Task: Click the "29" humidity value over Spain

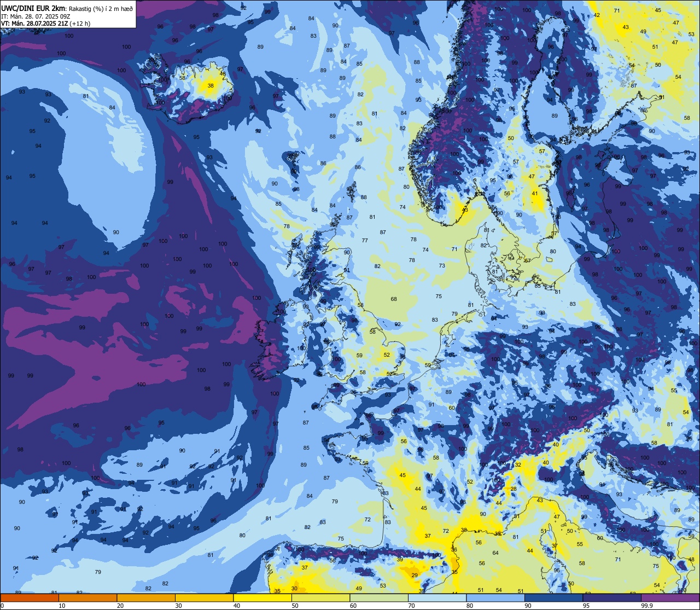Action: pos(415,575)
